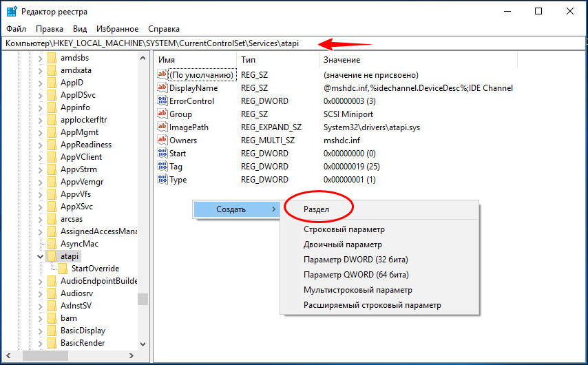
Task: Click the AppID folder icon
Action: tap(52, 83)
